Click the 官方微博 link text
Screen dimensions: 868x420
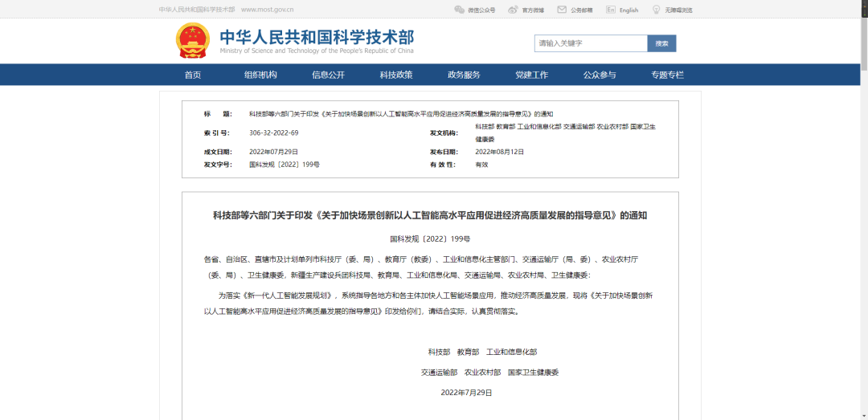pos(533,10)
